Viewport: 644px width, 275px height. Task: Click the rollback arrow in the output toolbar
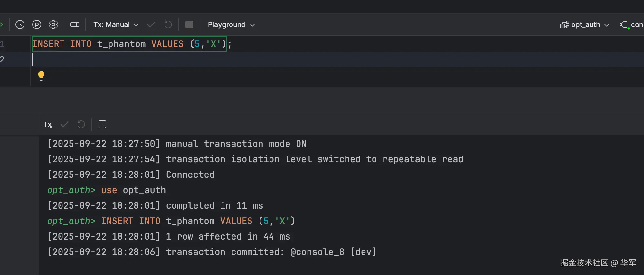81,125
